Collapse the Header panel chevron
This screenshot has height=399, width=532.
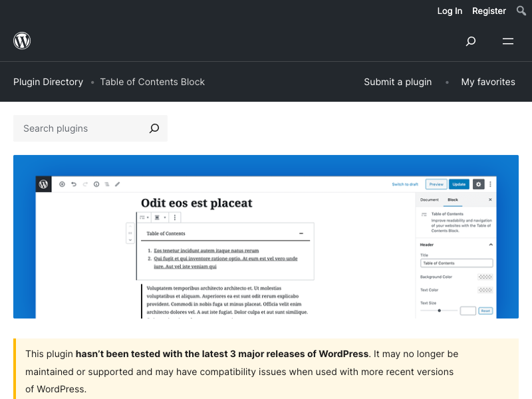coord(491,245)
